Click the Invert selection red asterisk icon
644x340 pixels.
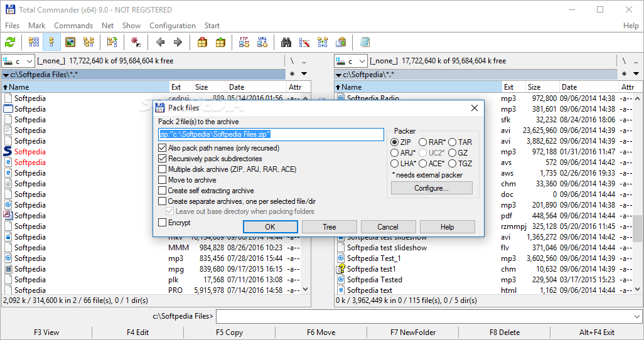(x=135, y=42)
